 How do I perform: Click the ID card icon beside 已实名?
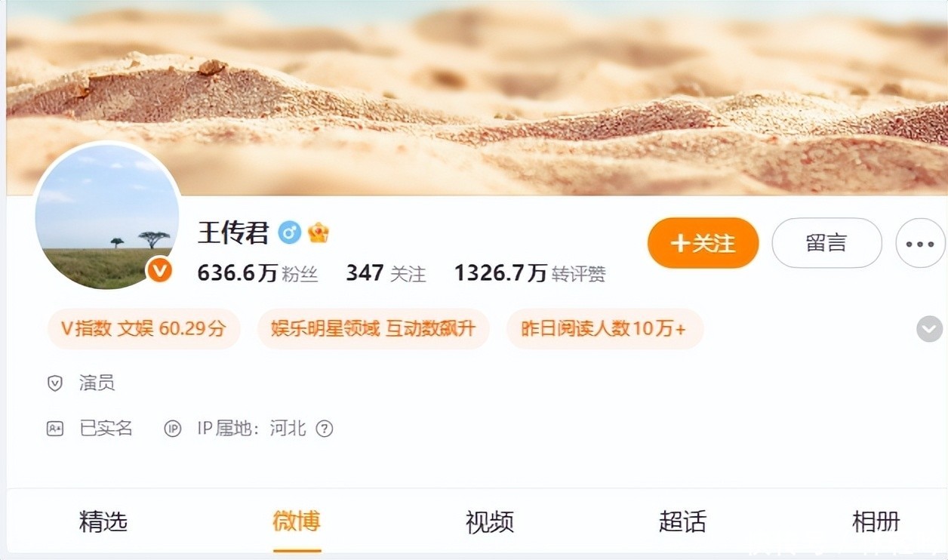point(55,429)
